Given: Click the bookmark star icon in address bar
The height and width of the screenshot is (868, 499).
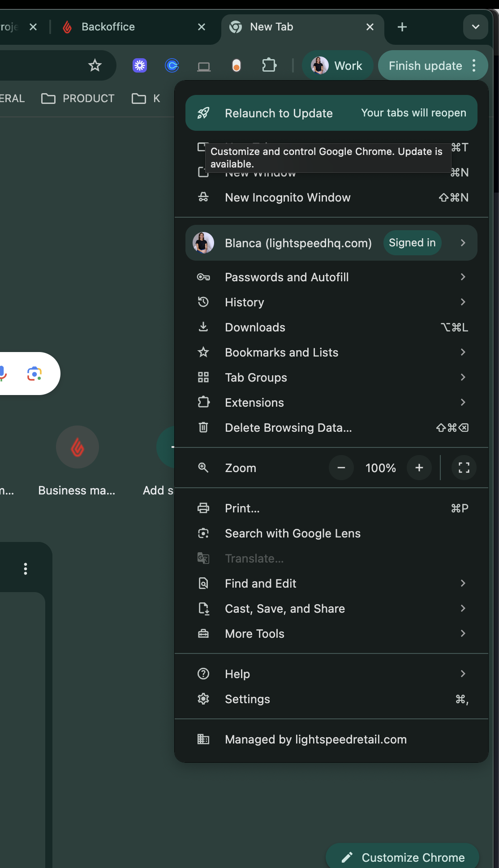Looking at the screenshot, I should click(x=95, y=66).
